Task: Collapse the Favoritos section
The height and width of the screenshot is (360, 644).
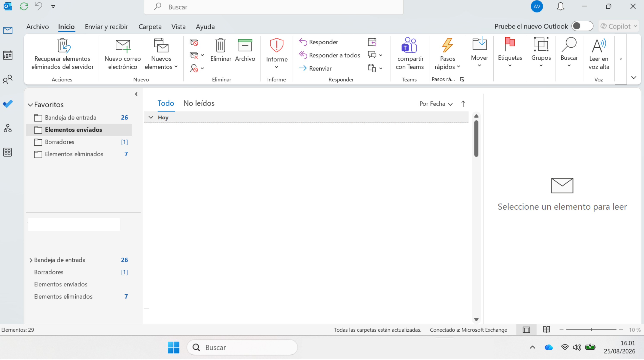Action: tap(30, 105)
